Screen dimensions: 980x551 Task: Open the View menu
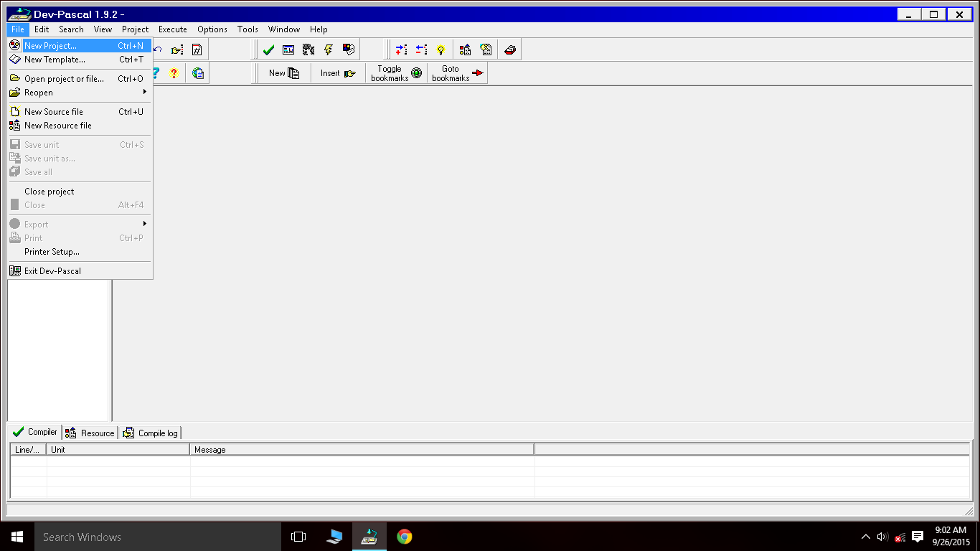pyautogui.click(x=103, y=29)
